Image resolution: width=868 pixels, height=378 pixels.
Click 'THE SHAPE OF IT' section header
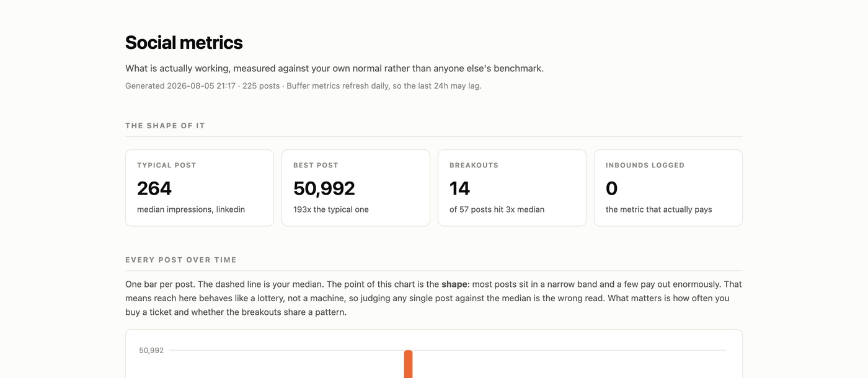pos(165,126)
